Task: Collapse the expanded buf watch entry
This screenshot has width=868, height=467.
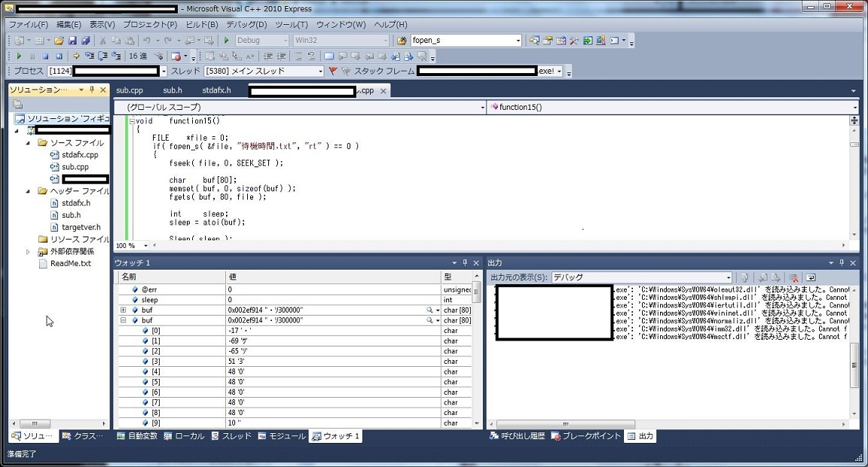Action: coord(123,320)
